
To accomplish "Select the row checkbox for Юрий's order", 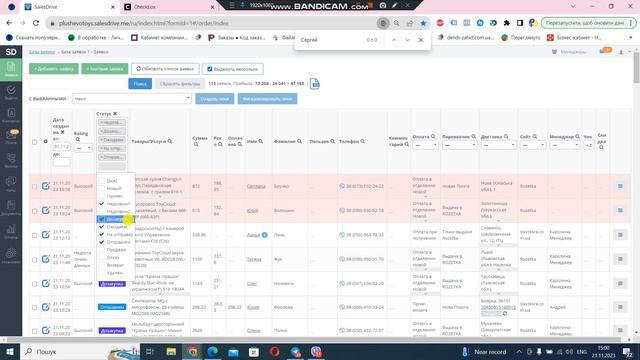I will point(35,211).
